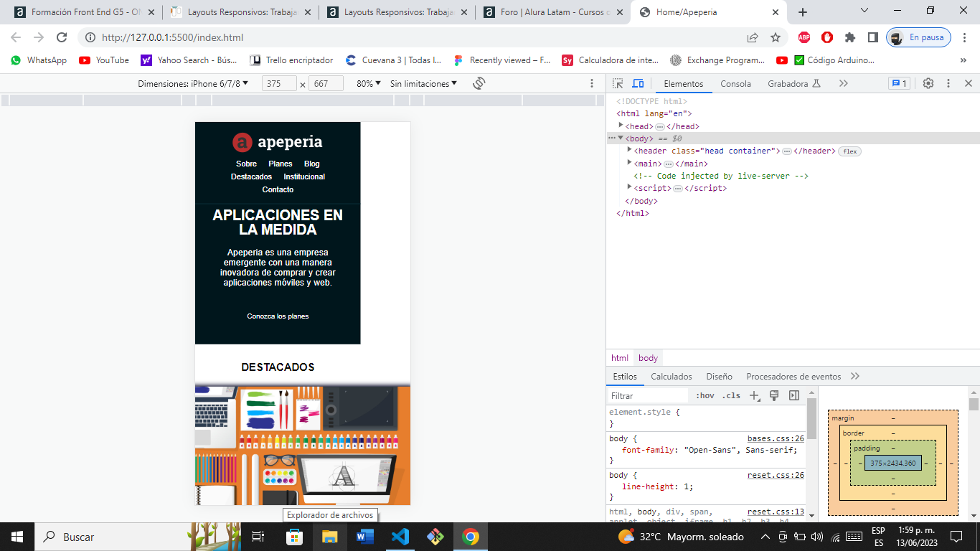
Task: Click the Blog navigation link
Action: 311,164
